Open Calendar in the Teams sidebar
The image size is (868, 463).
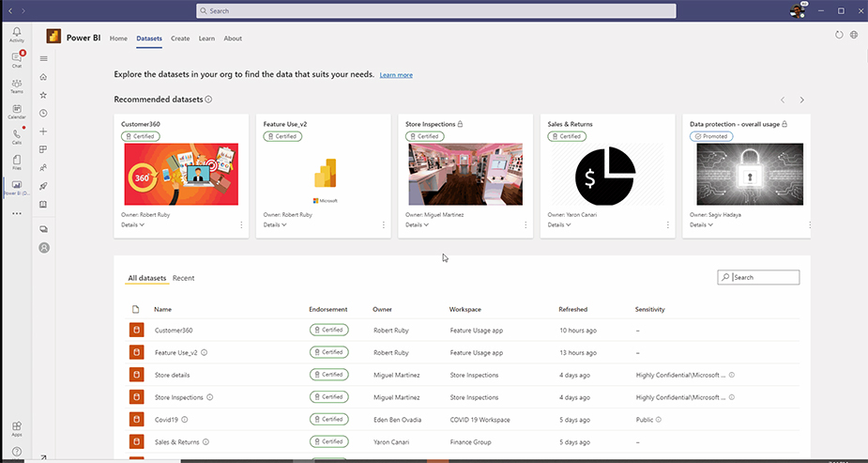point(17,112)
